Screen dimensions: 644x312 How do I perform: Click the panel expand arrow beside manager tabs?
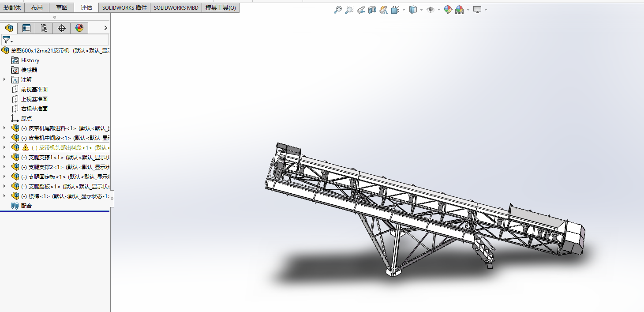tap(105, 28)
